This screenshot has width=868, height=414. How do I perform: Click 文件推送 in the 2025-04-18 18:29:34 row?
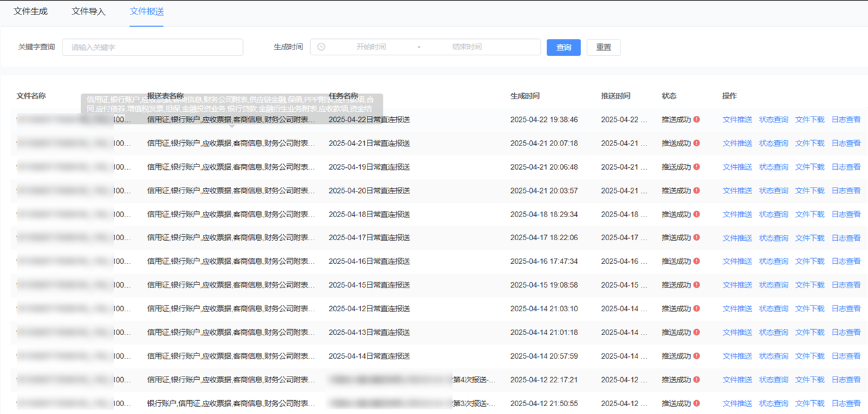click(x=737, y=215)
